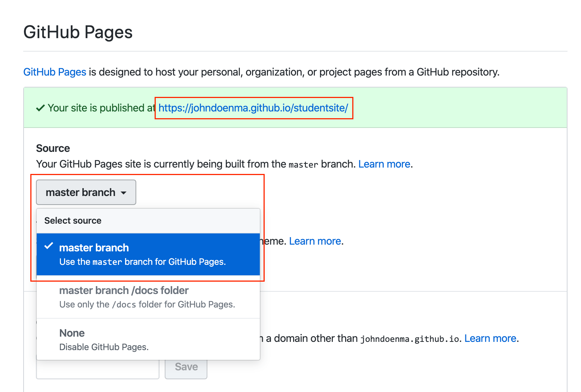This screenshot has width=581, height=392.
Task: Open the published johndoenma.github.io/studentsite link
Action: click(253, 108)
